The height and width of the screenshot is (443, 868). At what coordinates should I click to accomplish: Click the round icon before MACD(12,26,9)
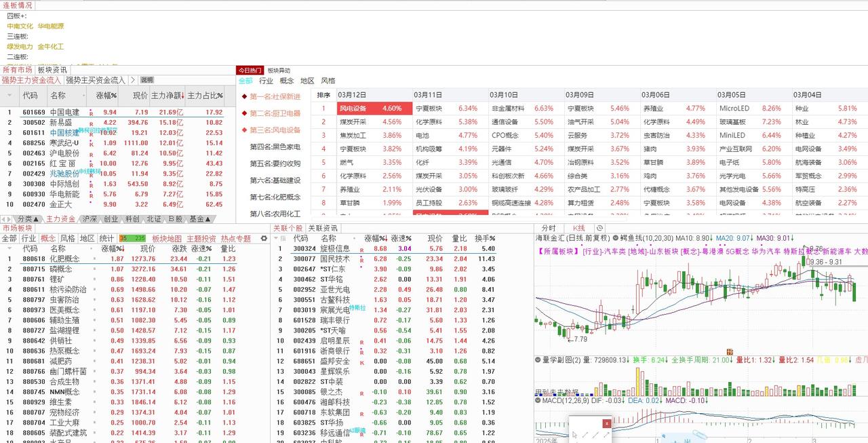(538, 401)
